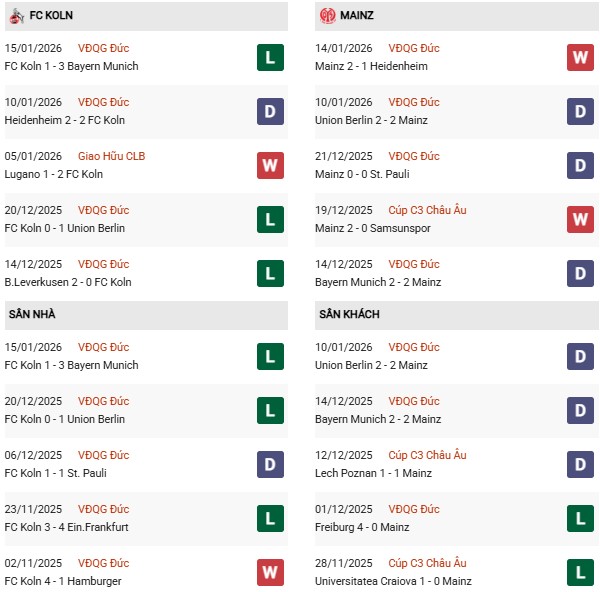The image size is (600, 592).
Task: Click the FC Koln club logo
Action: [x=16, y=16]
